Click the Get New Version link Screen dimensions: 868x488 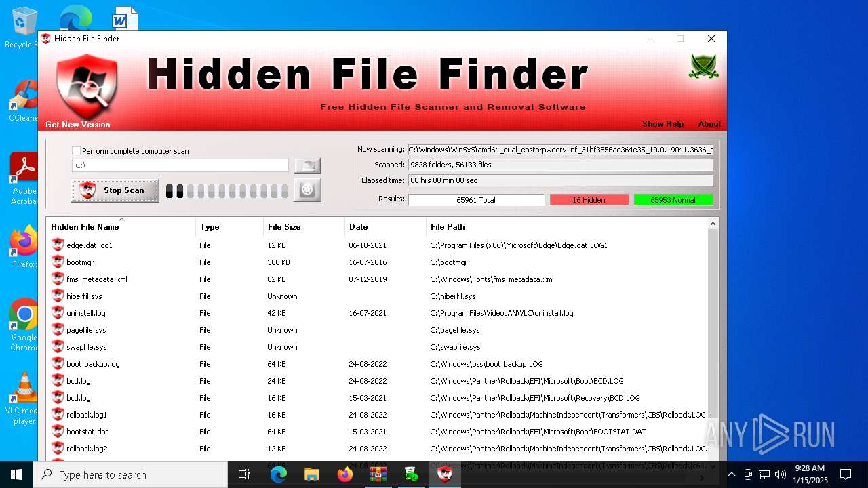pyautogui.click(x=77, y=125)
